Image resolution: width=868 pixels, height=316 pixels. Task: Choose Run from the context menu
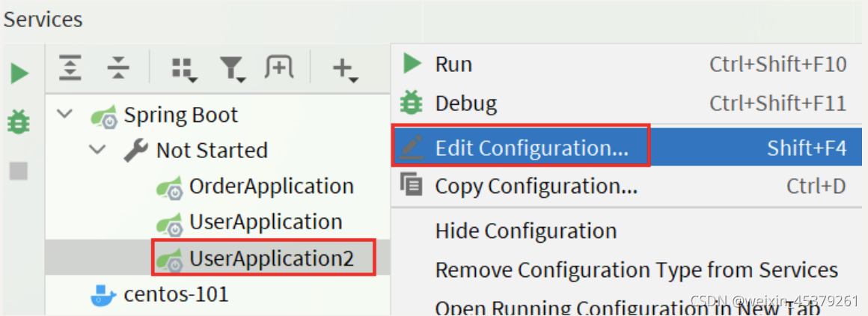click(626, 64)
